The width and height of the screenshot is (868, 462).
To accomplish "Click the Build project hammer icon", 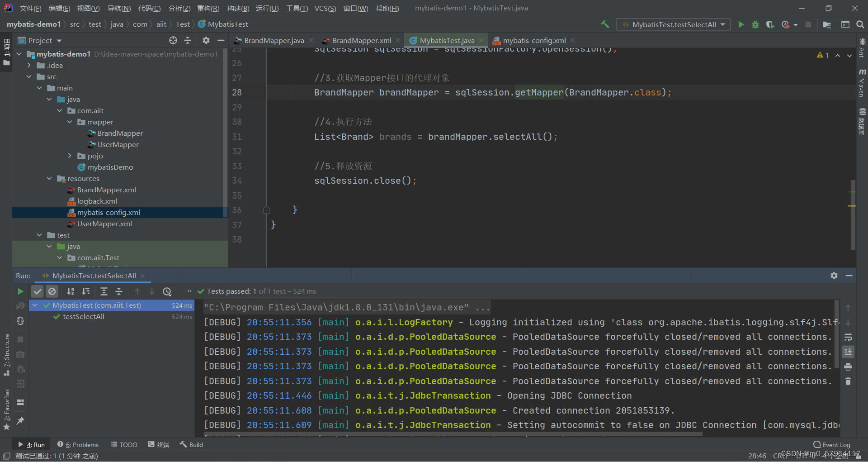I will tap(605, 24).
